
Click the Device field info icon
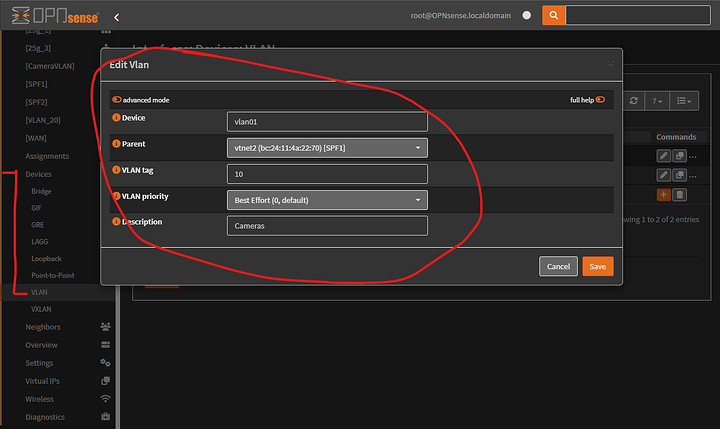[x=115, y=117]
